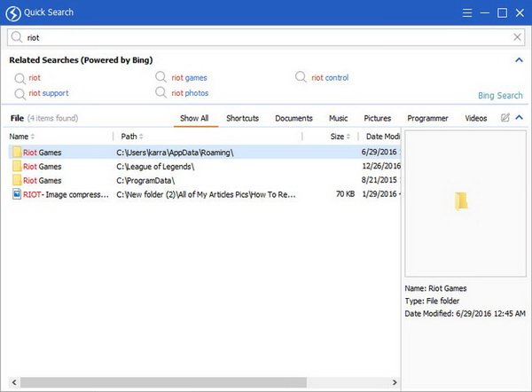This screenshot has width=532, height=392.
Task: Sort results by Path column
Action: (129, 137)
